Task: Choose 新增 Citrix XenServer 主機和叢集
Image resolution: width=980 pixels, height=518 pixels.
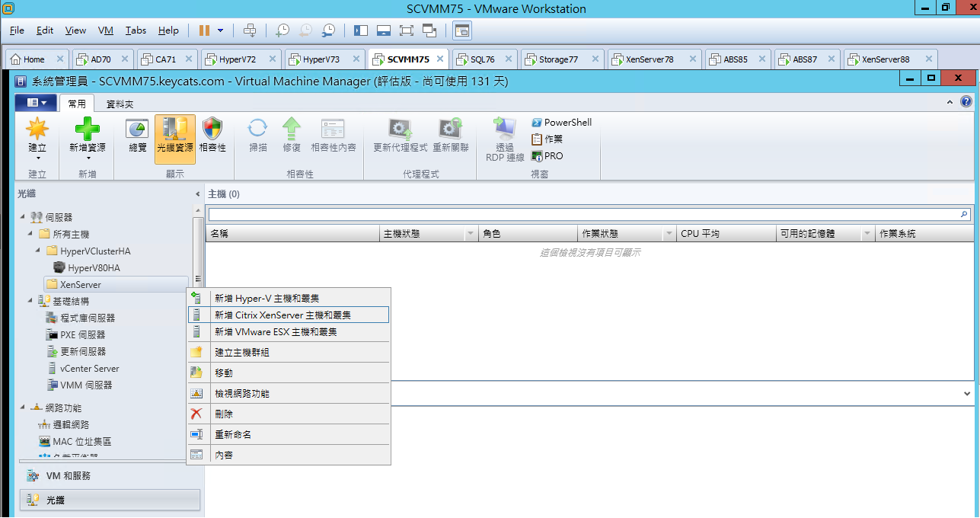Action: point(289,315)
